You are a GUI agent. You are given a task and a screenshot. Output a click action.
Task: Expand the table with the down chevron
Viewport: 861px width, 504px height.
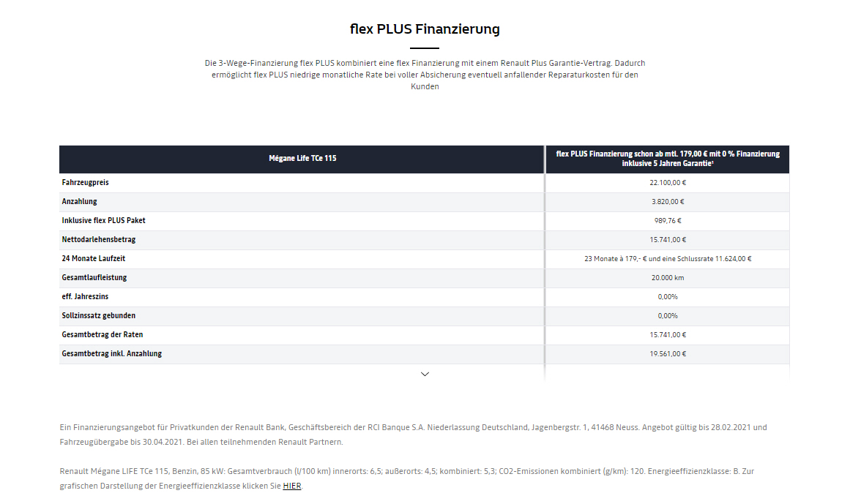pyautogui.click(x=425, y=374)
